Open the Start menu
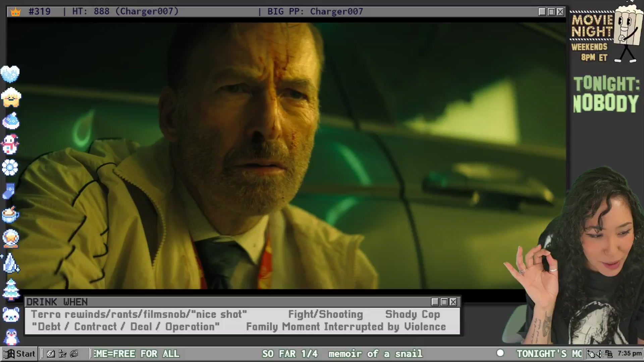The width and height of the screenshot is (644, 362). [19, 354]
